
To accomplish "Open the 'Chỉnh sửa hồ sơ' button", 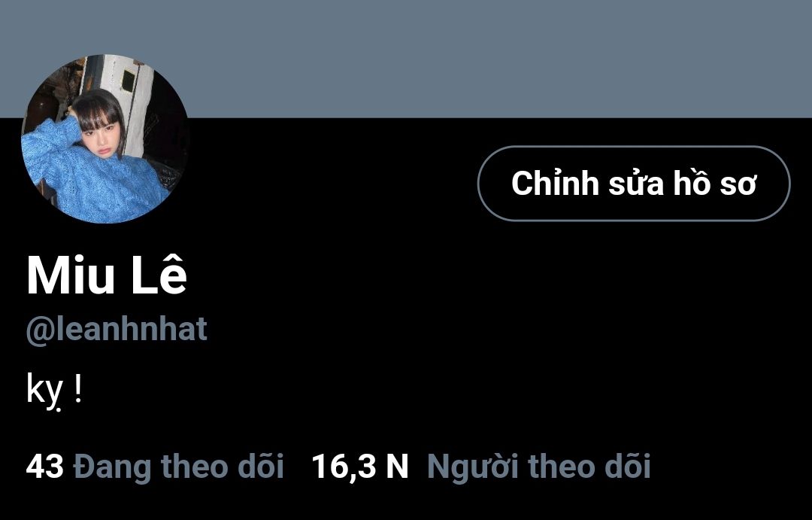I will click(x=633, y=184).
